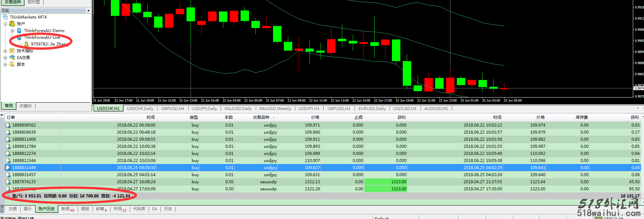Open the 邮箱 mailbox tab
644x219 pixels.
[x=100, y=209]
